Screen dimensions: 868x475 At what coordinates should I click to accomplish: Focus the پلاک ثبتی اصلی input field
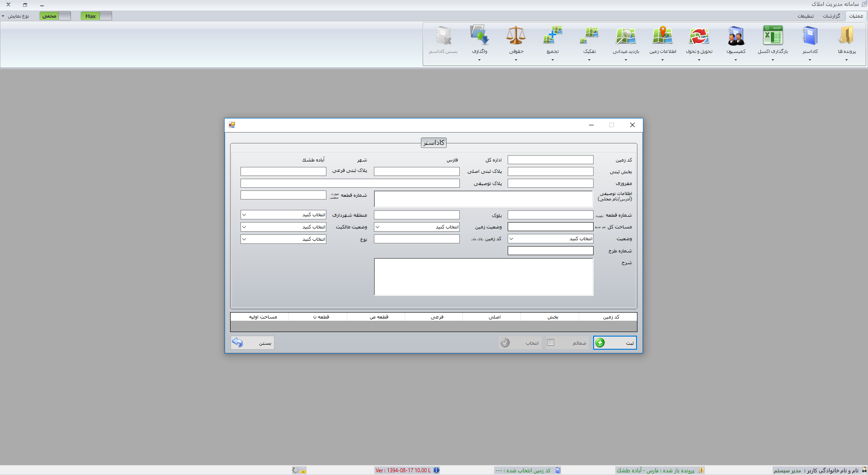click(417, 171)
